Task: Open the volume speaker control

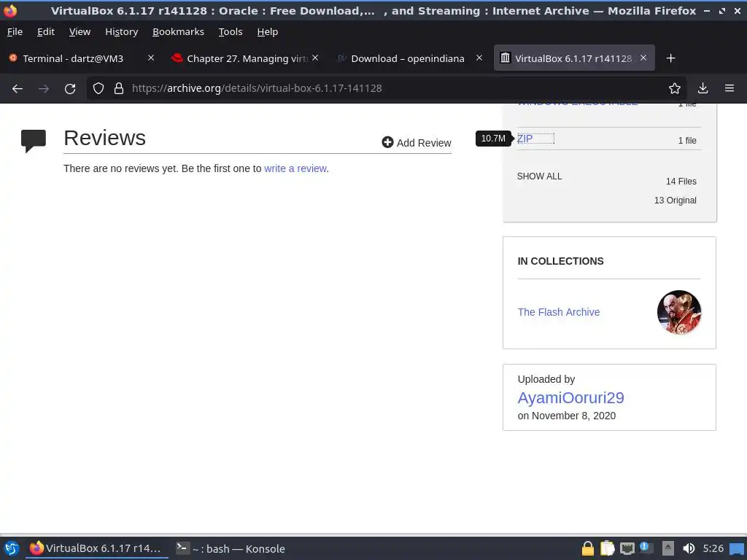Action: click(689, 548)
